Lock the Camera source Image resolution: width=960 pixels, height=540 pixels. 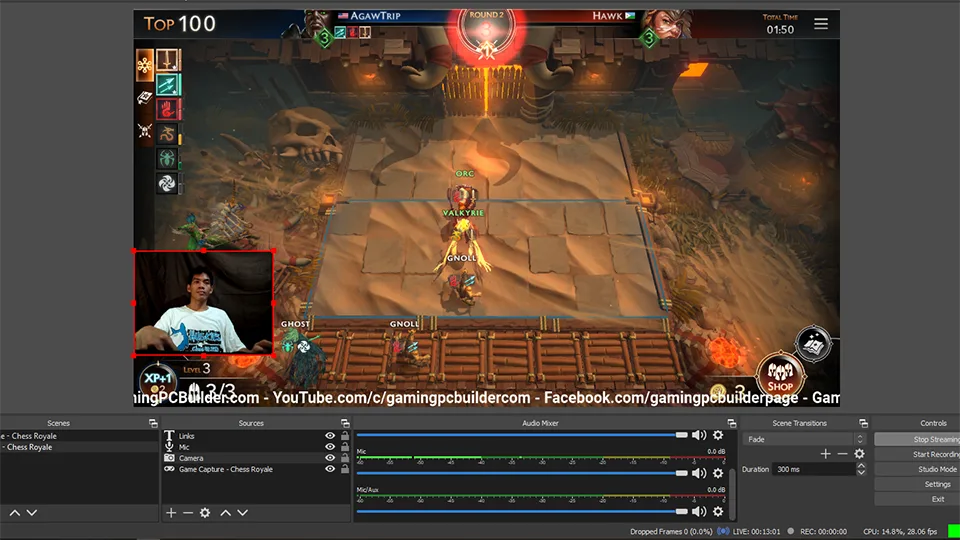[x=345, y=458]
